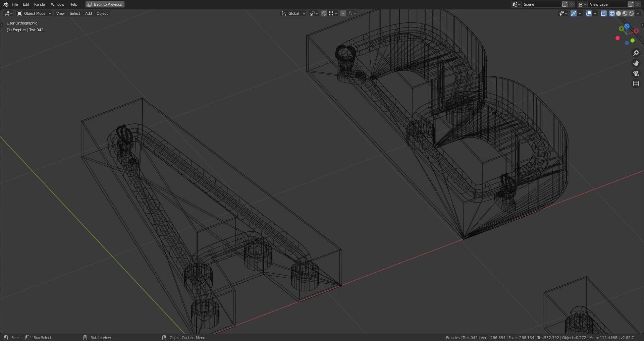Toggle proportional editing button
The image size is (644, 341).
pyautogui.click(x=343, y=13)
